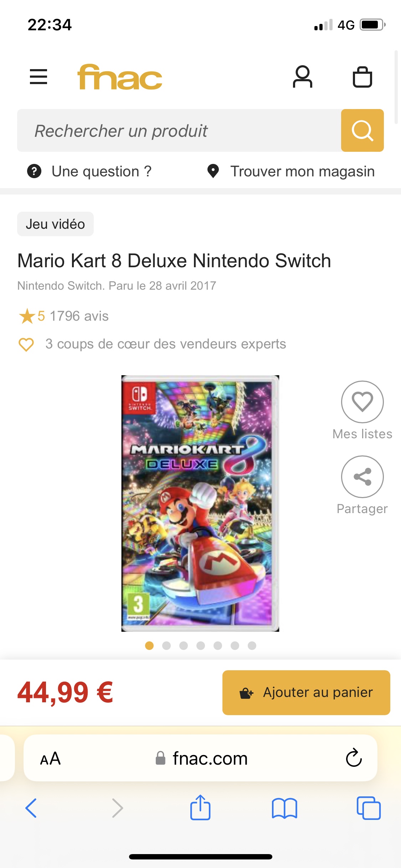Open Safari share sheet icon

[200, 807]
